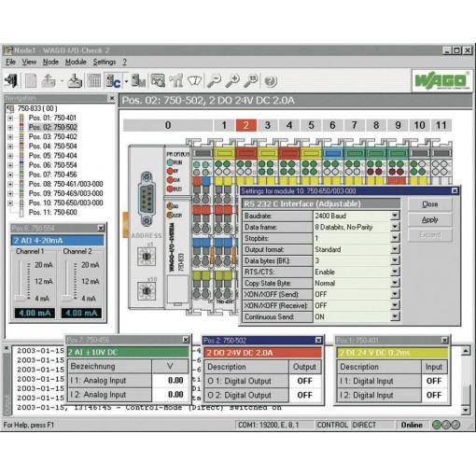Select module position 10 tab
The height and width of the screenshot is (476, 476).
click(x=419, y=125)
